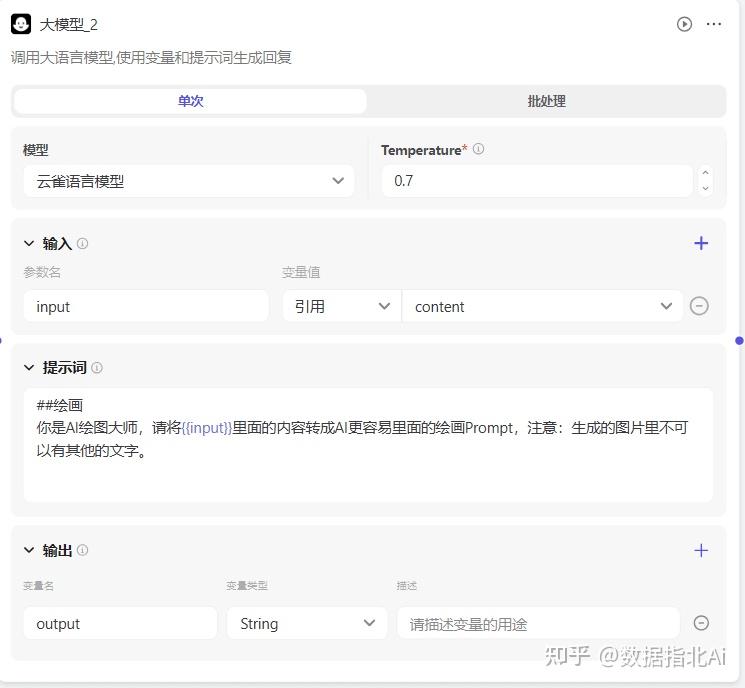Open the three-dots more options menu
Screen dimensions: 745x688
tap(714, 24)
